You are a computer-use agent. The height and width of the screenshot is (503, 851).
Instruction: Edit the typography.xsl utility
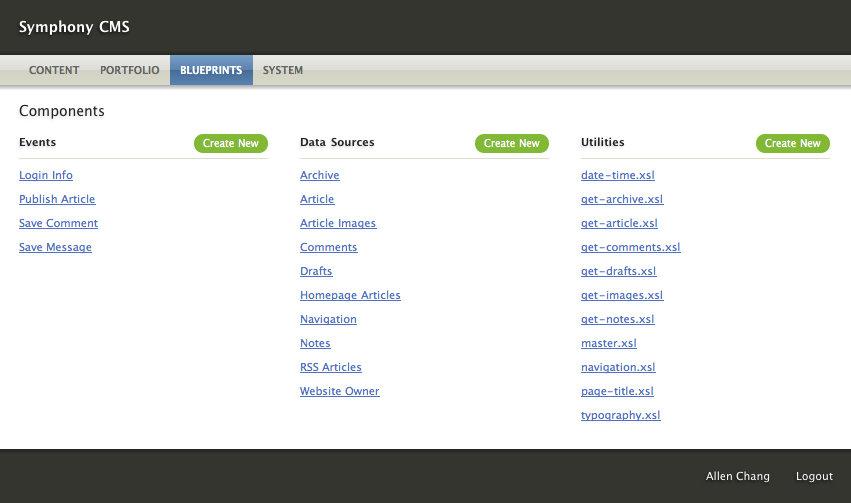pyautogui.click(x=621, y=416)
